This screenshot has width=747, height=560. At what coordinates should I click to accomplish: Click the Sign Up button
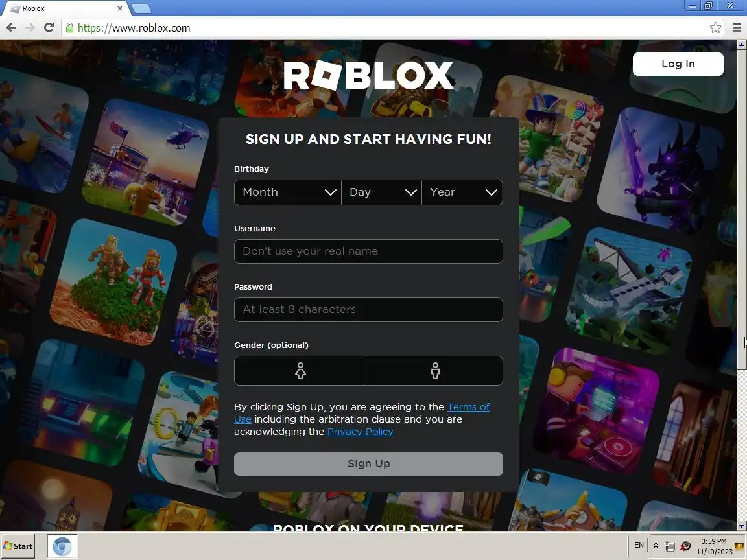pyautogui.click(x=368, y=464)
